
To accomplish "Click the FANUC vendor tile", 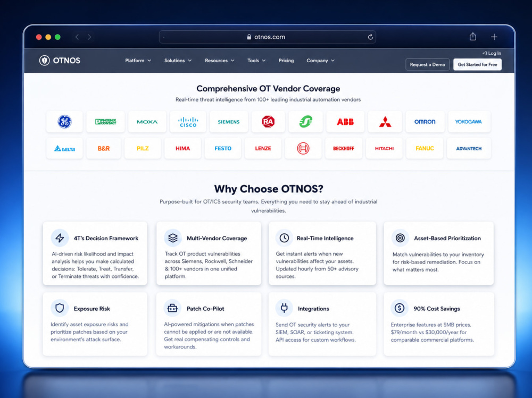I will [425, 148].
